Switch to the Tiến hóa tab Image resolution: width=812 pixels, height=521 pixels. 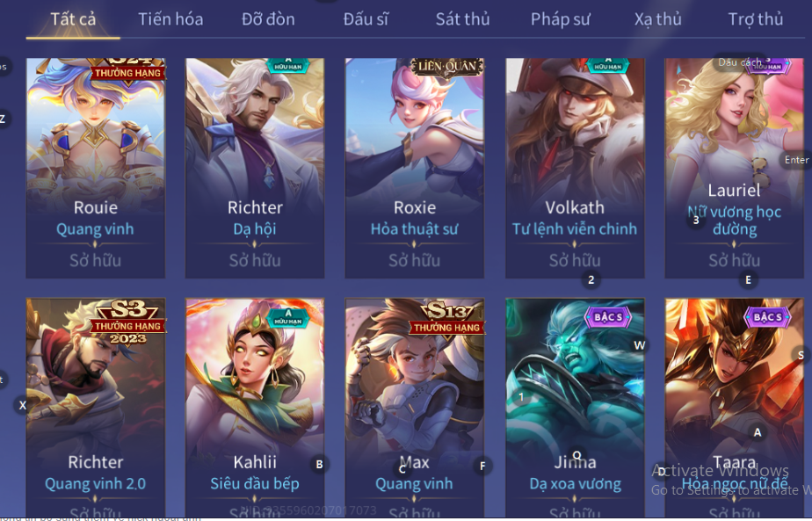pyautogui.click(x=170, y=19)
